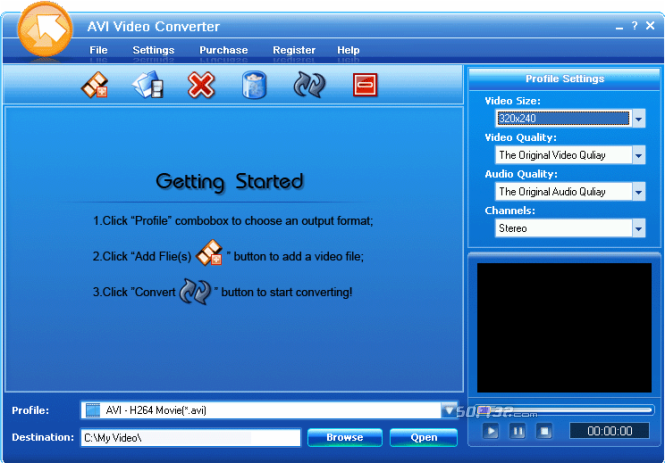Click the recycle bin Clear All icon
Viewport: 665px width, 463px height.
point(254,85)
